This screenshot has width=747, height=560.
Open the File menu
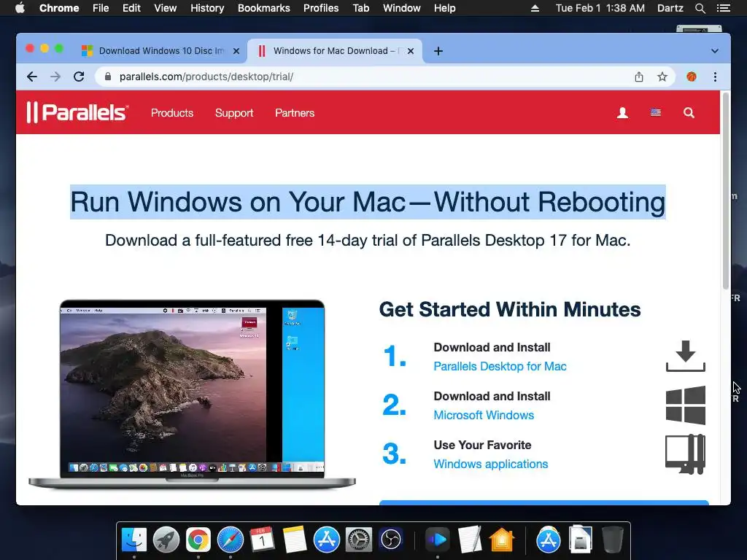tap(101, 8)
